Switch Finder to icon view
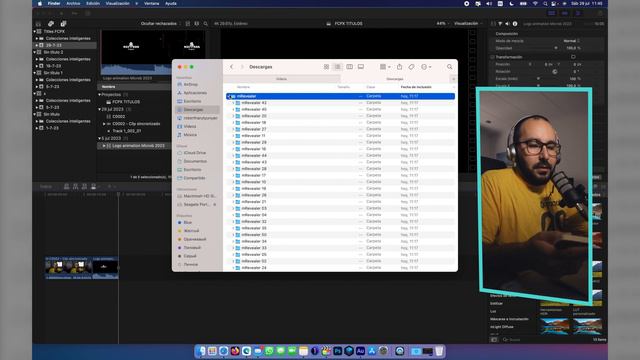The height and width of the screenshot is (360, 640). 326,67
